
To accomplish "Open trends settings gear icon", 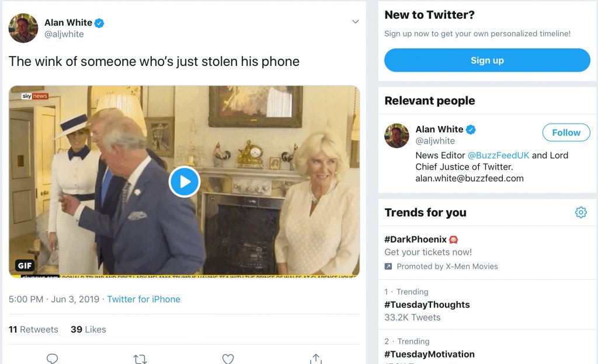I will (x=580, y=212).
